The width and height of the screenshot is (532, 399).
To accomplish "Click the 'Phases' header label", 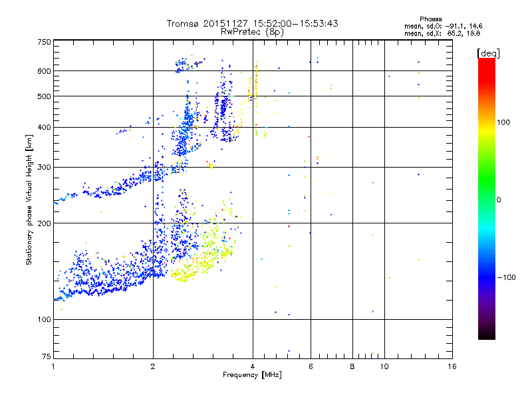I will click(430, 19).
